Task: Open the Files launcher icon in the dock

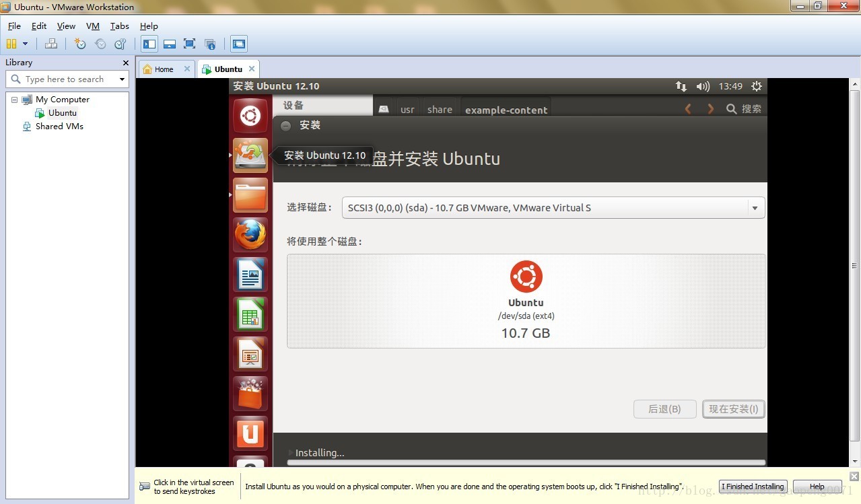Action: 250,195
